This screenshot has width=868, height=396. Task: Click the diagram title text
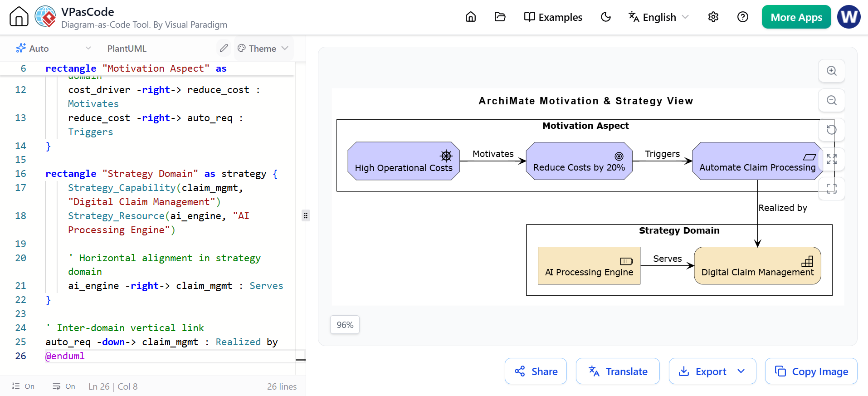pyautogui.click(x=586, y=101)
